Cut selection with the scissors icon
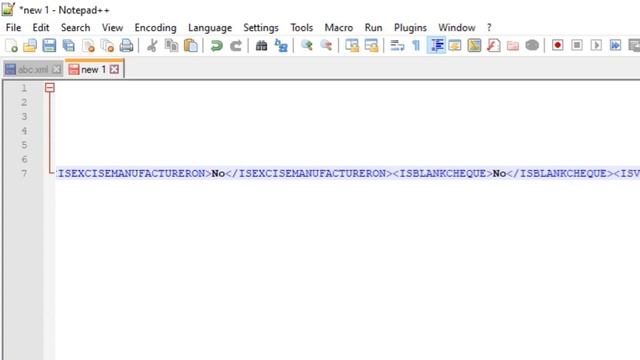The width and height of the screenshot is (640, 360). click(x=152, y=45)
